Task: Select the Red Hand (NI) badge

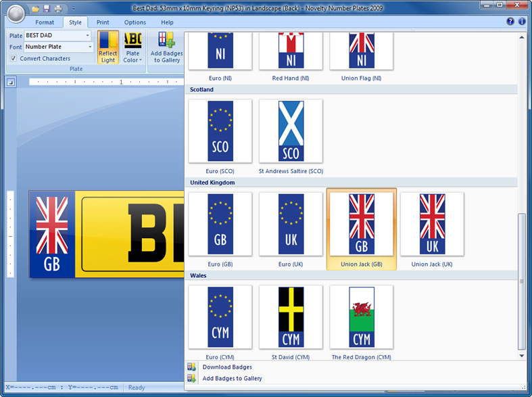Action: click(291, 56)
